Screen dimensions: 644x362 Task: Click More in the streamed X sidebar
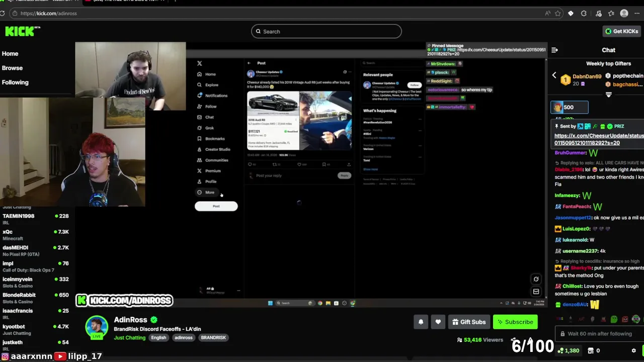pyautogui.click(x=206, y=192)
